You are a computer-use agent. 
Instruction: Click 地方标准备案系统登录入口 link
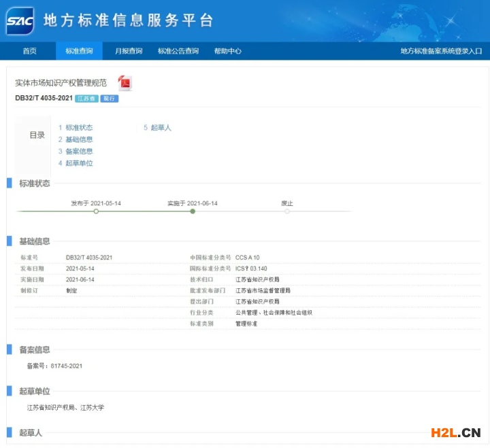click(x=441, y=51)
